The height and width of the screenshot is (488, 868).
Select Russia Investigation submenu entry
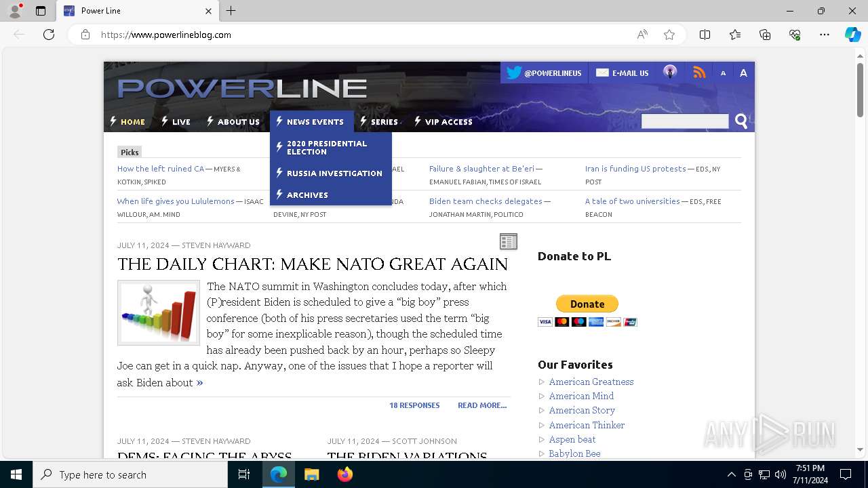tap(330, 174)
